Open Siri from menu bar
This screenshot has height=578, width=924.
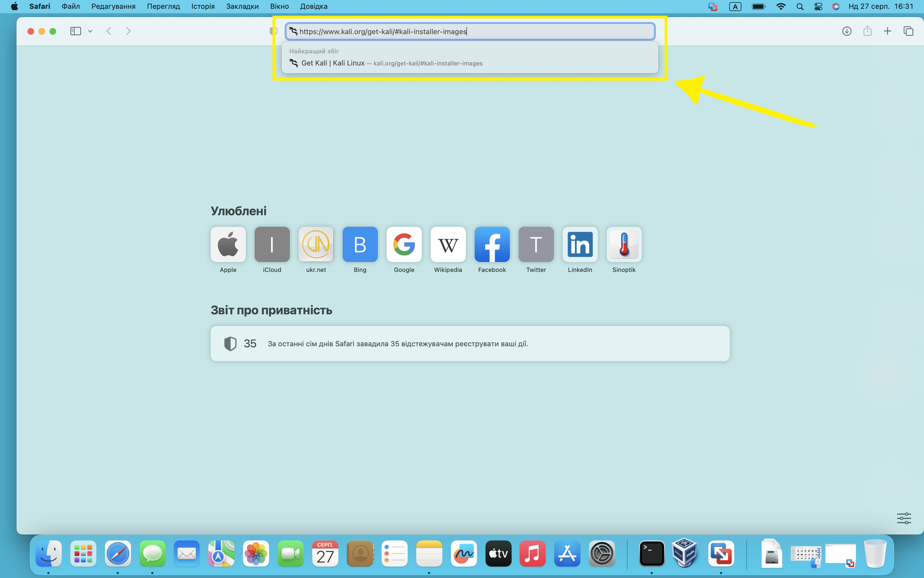point(836,7)
